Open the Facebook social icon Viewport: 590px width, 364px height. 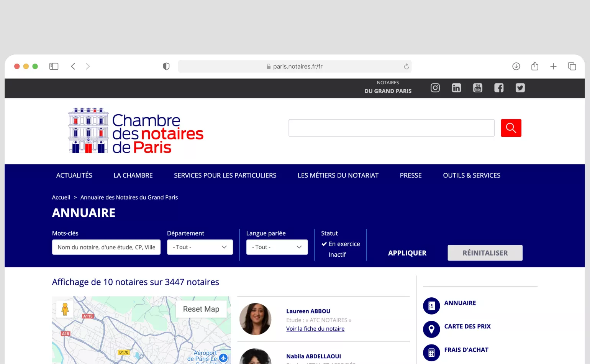tap(499, 88)
